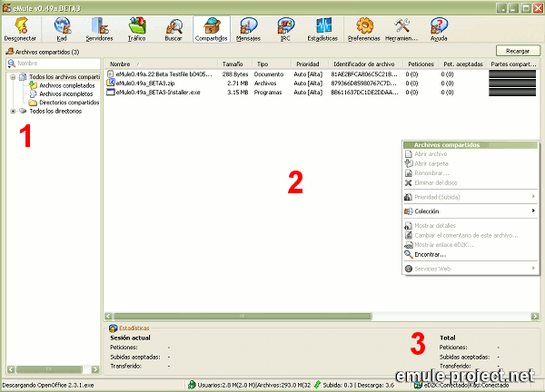Click the shared parts bar of BETA3.zip
545x392 pixels.
pyautogui.click(x=512, y=83)
